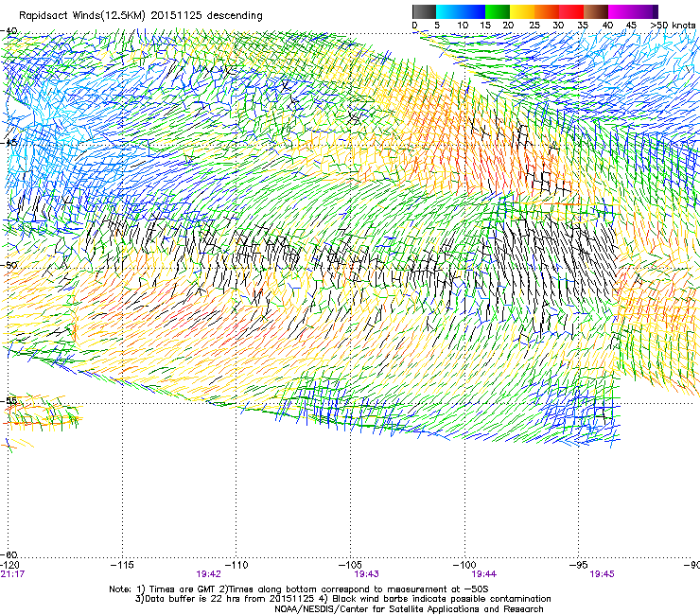This screenshot has width=700, height=615.
Task: Click the 'Times are GMT' note line
Action: point(299,589)
